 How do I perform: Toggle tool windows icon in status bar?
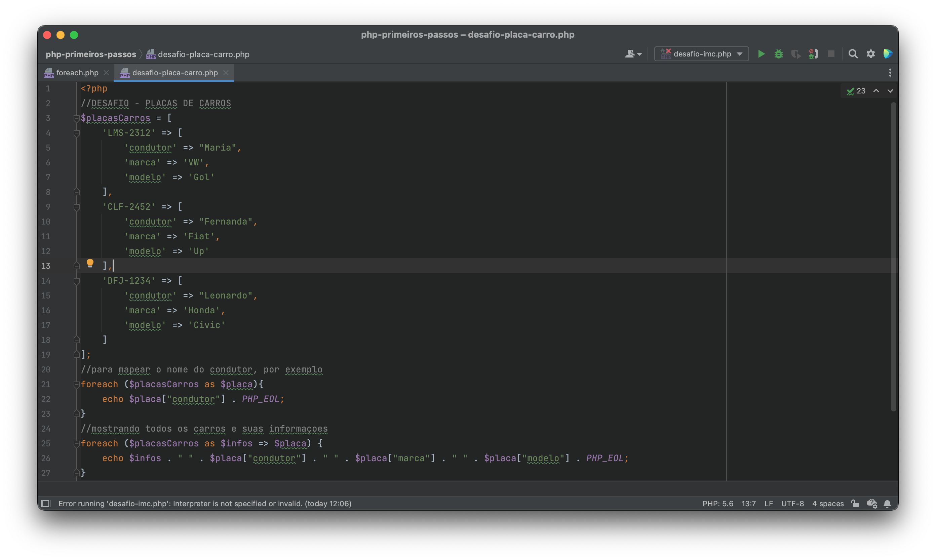tap(46, 504)
